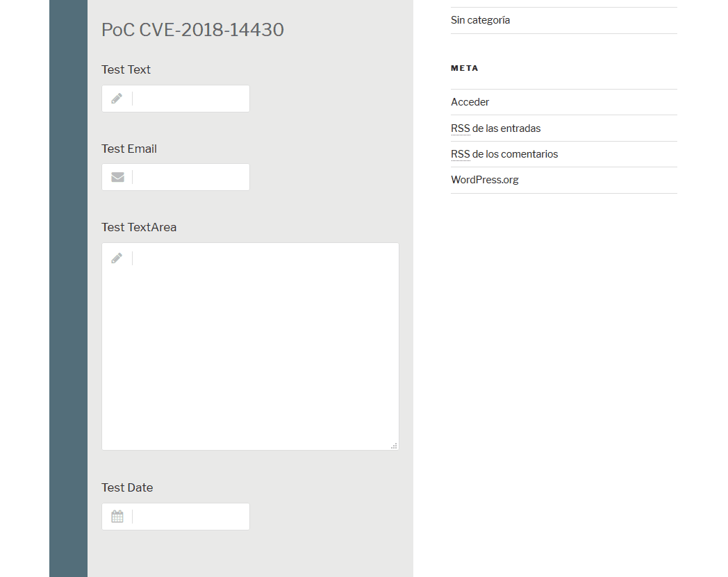This screenshot has height=577, width=728.
Task: Click the META widget heading
Action: 464,68
